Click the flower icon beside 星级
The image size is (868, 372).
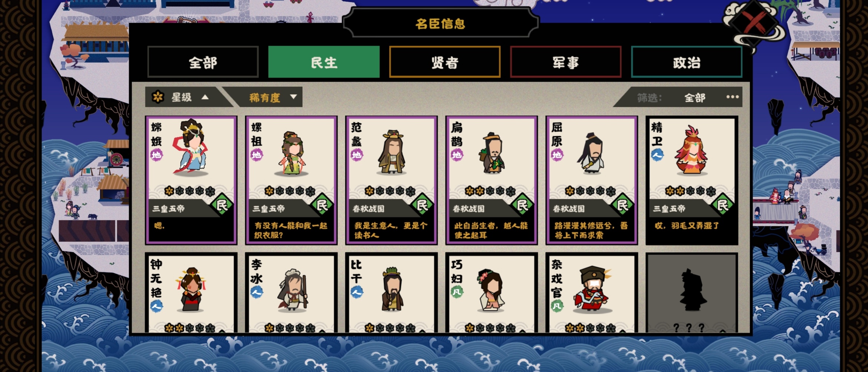coord(158,97)
